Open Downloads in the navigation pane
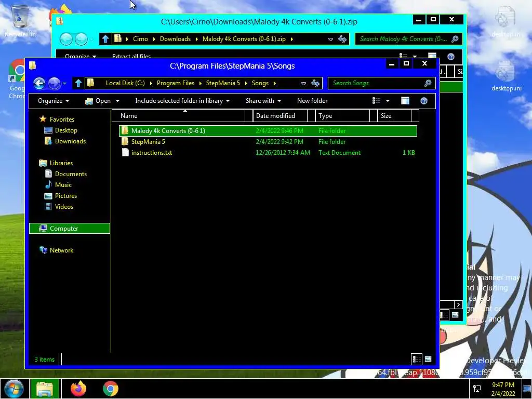This screenshot has height=399, width=532. 70,141
